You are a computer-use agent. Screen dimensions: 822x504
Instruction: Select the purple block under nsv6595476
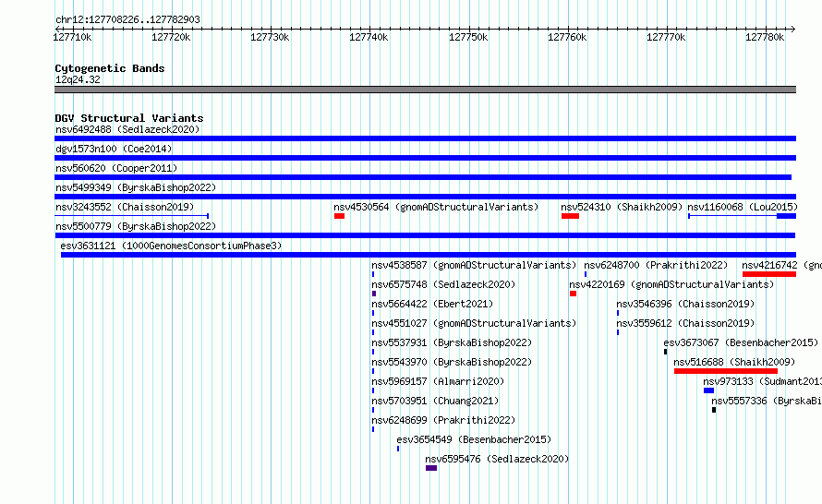click(x=431, y=468)
